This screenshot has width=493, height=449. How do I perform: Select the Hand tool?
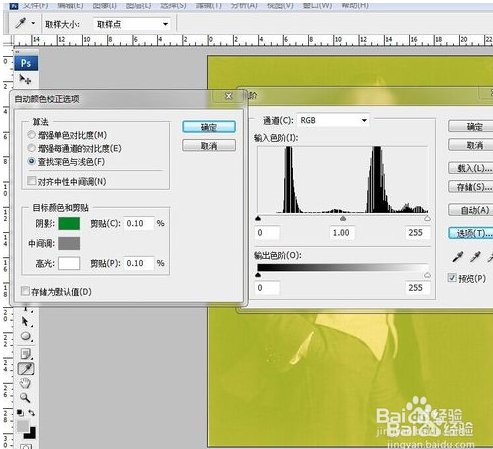[x=25, y=383]
